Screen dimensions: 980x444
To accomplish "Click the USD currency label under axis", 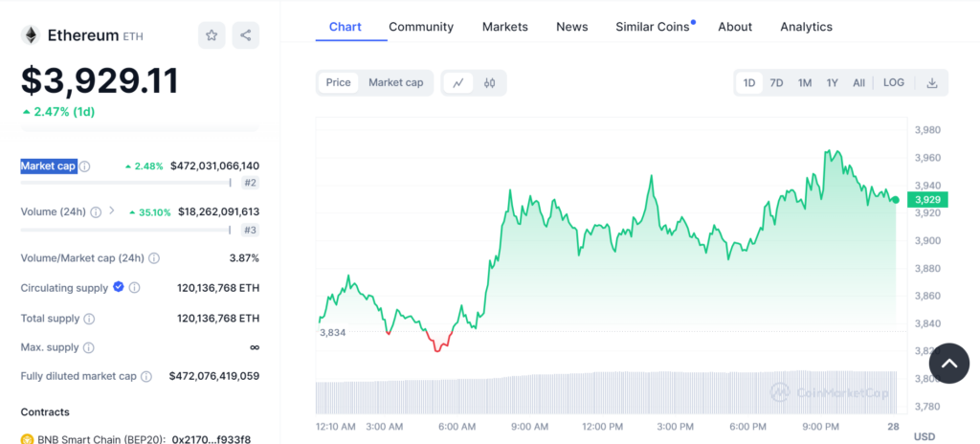I will (924, 436).
